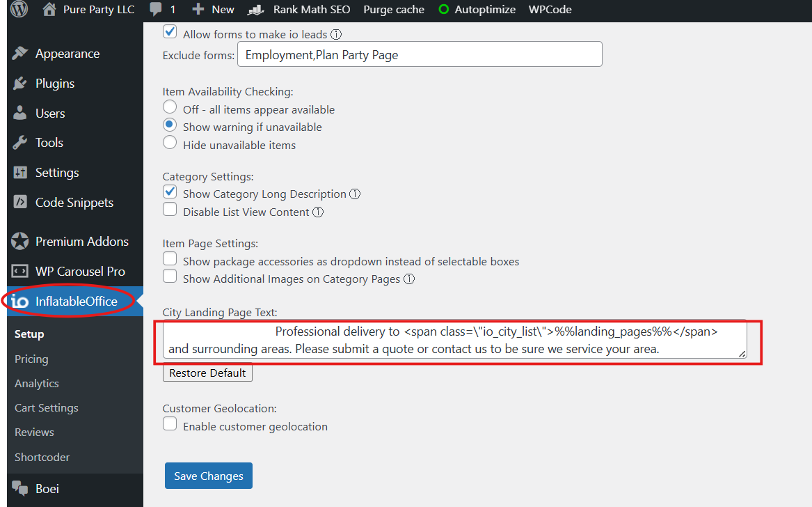The image size is (812, 507).
Task: Enable the Disable List View Content checkbox
Action: click(170, 210)
